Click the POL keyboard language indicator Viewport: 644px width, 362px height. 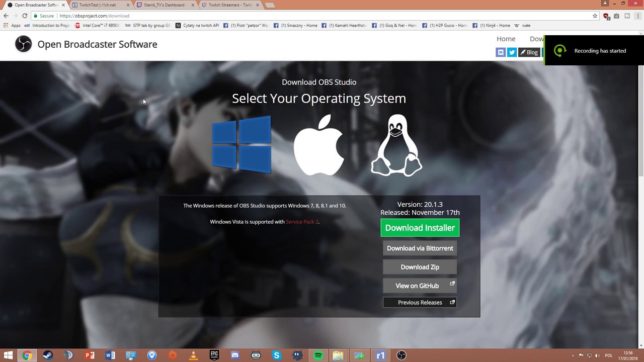pyautogui.click(x=609, y=355)
